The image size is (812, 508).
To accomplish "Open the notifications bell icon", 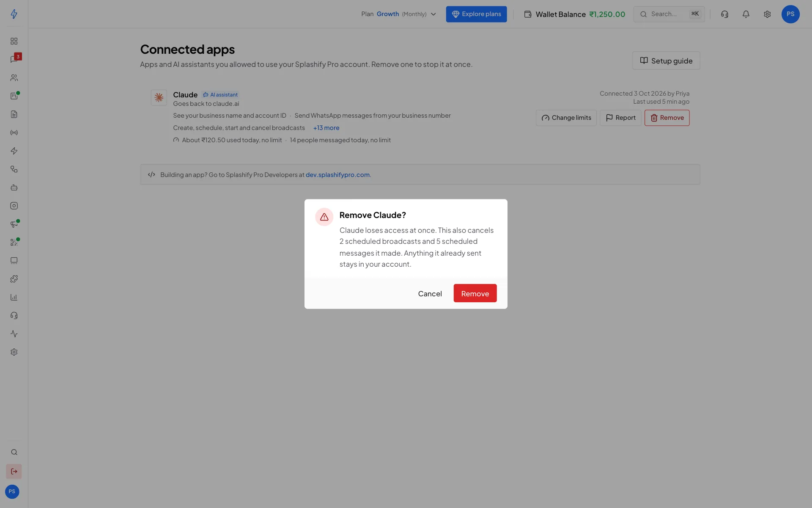I will 746,14.
